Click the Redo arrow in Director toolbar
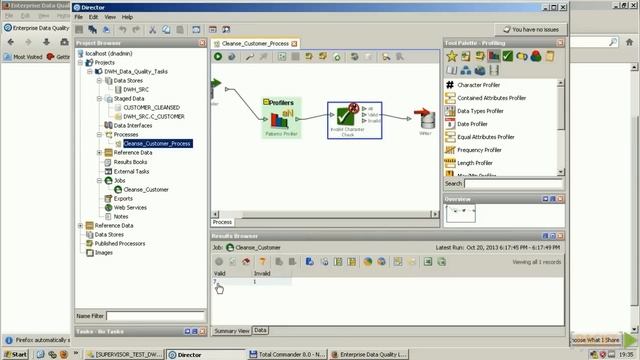Image resolution: width=640 pixels, height=360 pixels. point(136,29)
